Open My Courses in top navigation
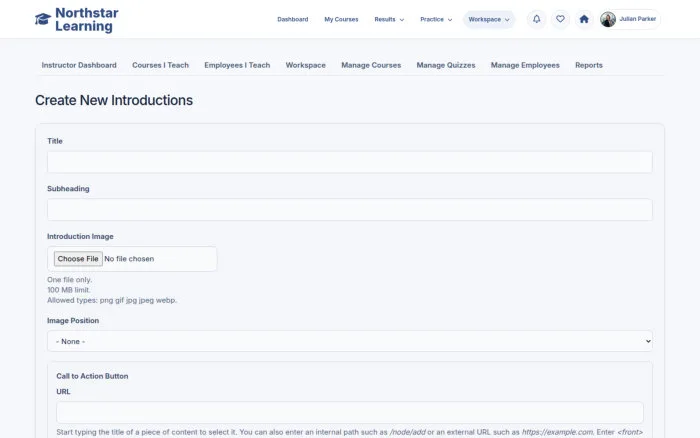The width and height of the screenshot is (700, 438). click(341, 19)
